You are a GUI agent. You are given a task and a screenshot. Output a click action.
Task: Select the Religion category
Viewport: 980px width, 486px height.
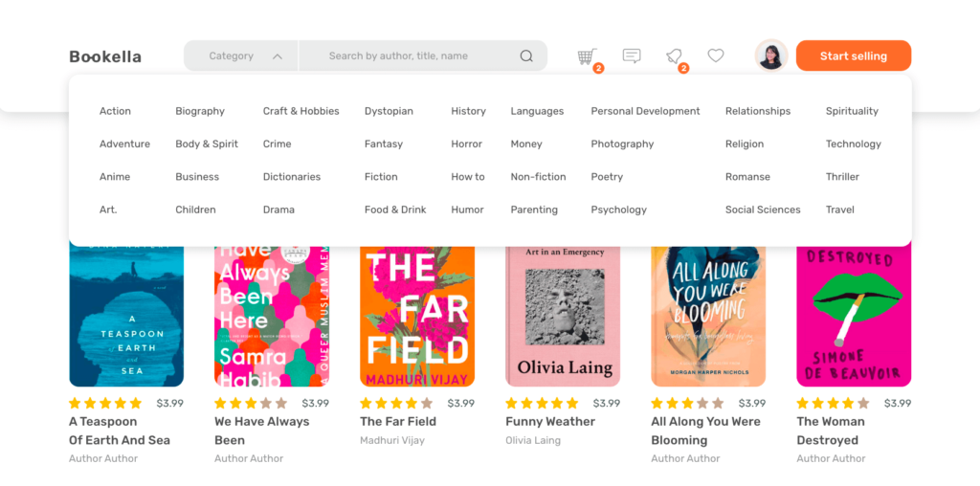744,144
